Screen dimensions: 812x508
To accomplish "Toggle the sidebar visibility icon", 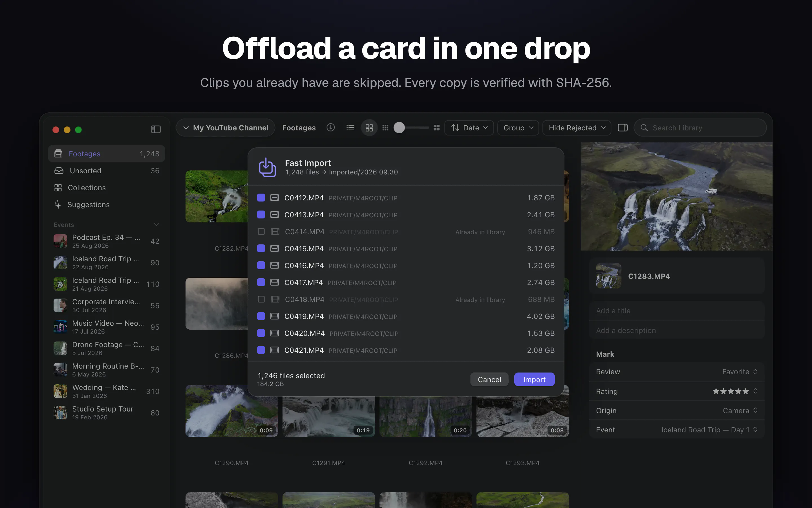I will coord(156,129).
